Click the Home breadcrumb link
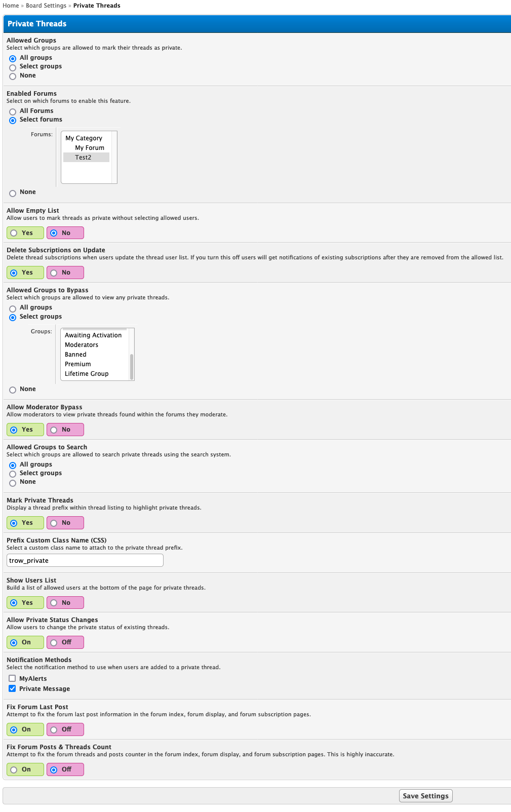 click(x=11, y=6)
